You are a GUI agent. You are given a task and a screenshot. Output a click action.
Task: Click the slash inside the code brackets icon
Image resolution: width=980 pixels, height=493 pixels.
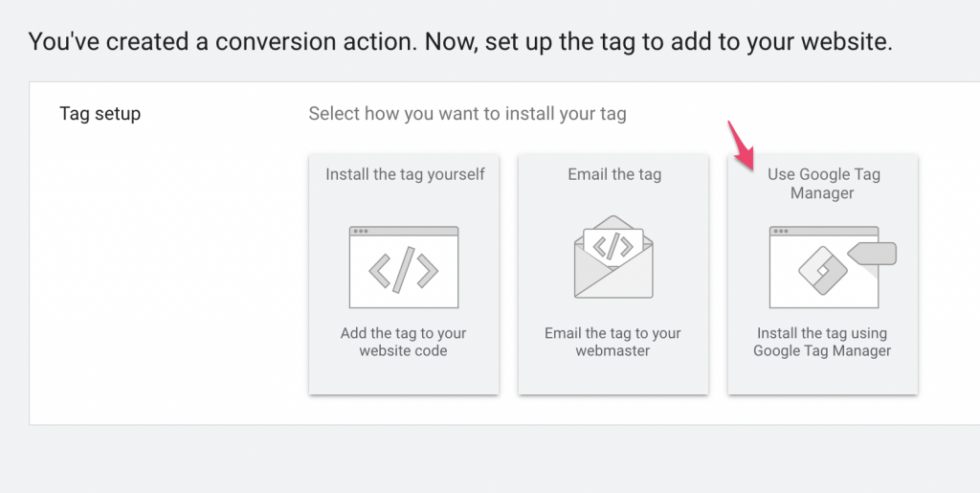coord(404,270)
